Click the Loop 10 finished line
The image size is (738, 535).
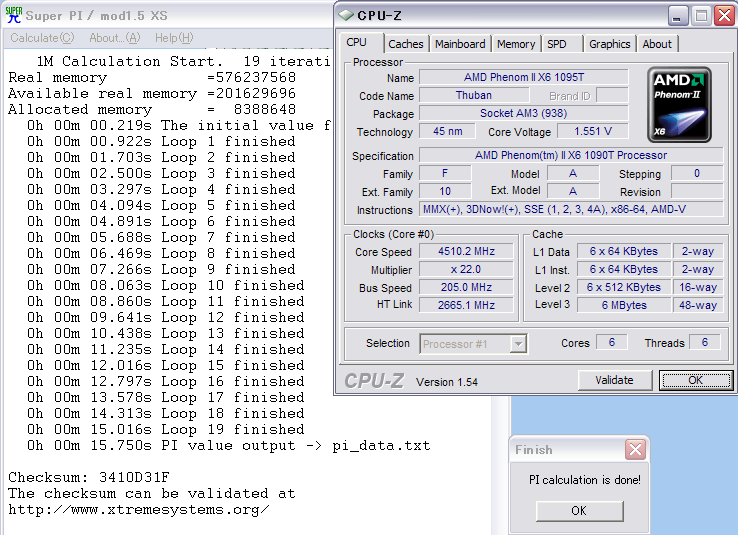coord(166,285)
